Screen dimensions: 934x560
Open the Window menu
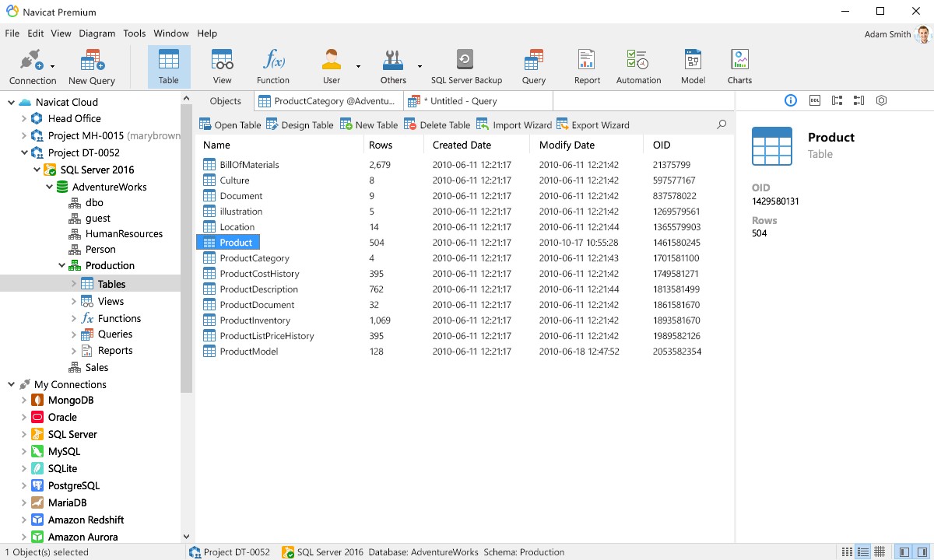[x=171, y=33]
